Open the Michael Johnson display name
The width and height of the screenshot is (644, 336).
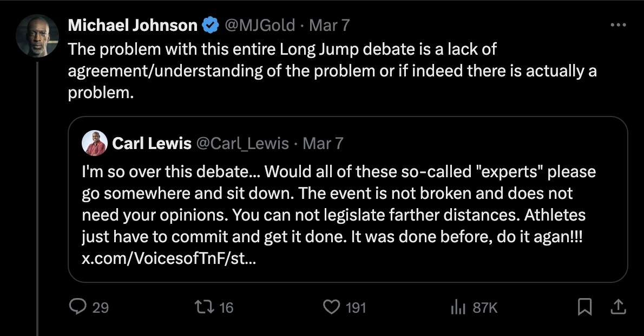pos(133,25)
